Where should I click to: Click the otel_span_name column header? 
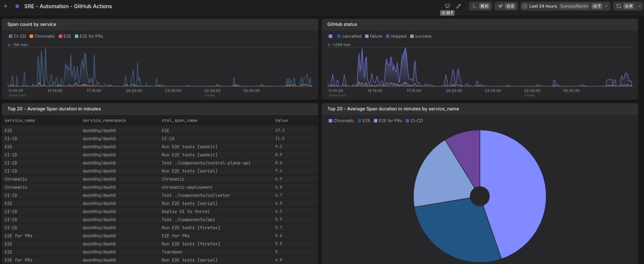coord(179,121)
